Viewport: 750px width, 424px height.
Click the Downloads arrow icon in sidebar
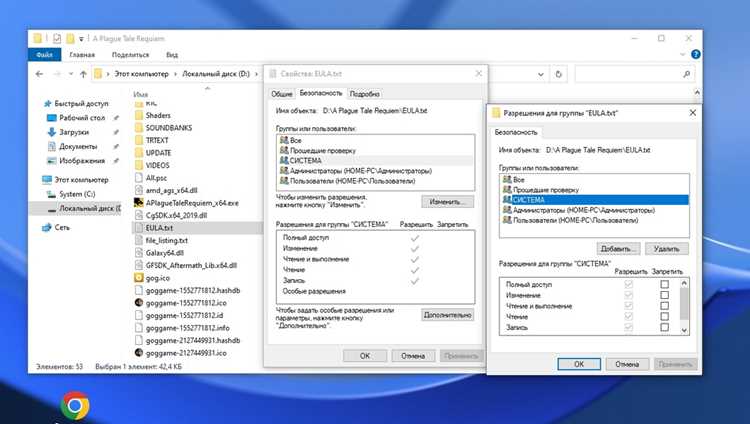tap(52, 132)
